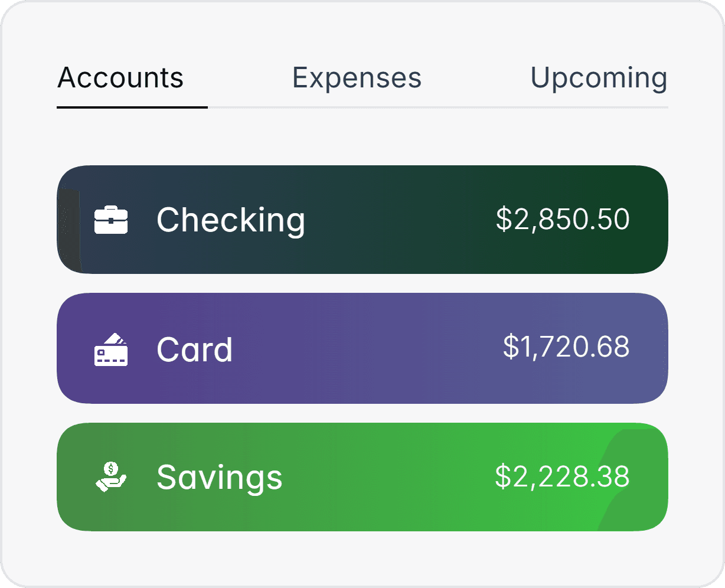The width and height of the screenshot is (725, 588).
Task: Open the Checking account row
Action: (362, 219)
